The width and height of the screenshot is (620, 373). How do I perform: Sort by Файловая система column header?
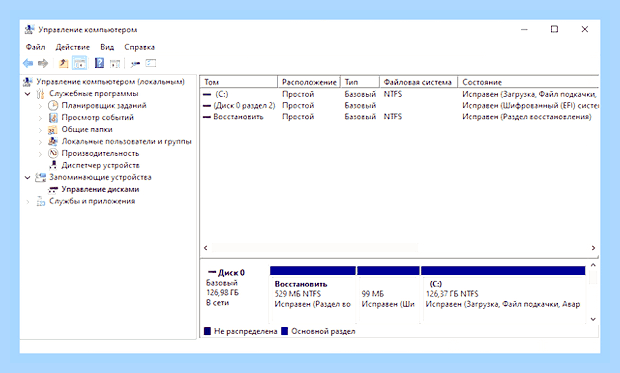tap(418, 82)
